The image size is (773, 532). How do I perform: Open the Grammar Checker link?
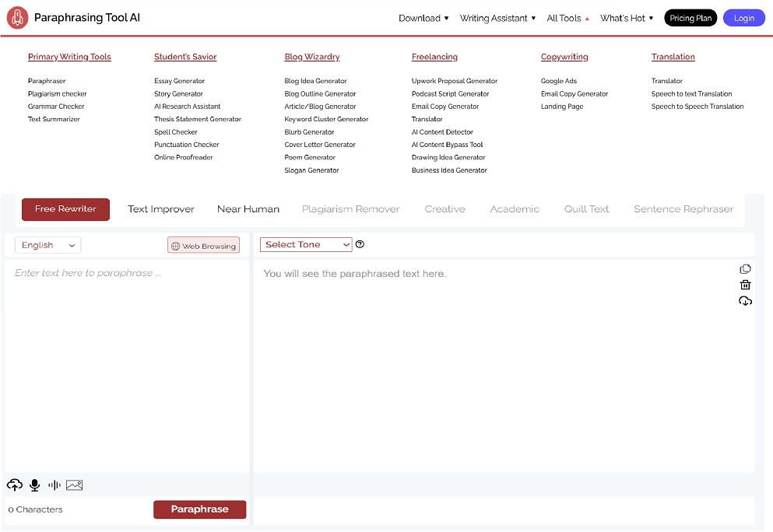coord(56,107)
